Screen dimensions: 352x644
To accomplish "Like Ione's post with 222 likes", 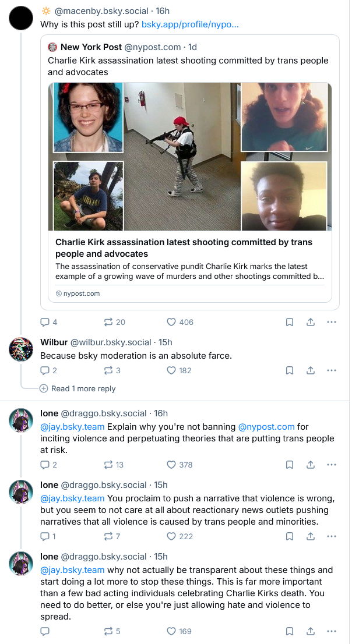I will [x=172, y=536].
